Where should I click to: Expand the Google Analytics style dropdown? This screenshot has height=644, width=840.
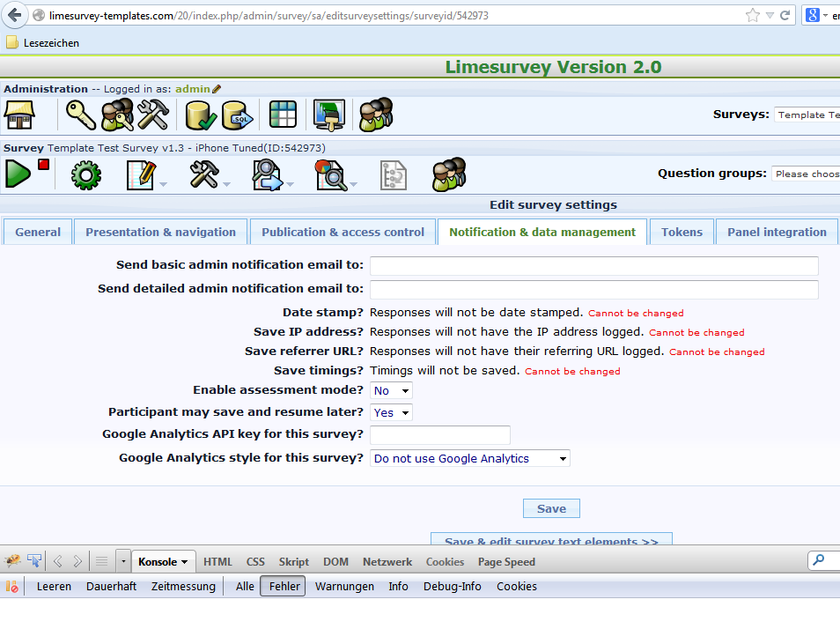coord(470,458)
